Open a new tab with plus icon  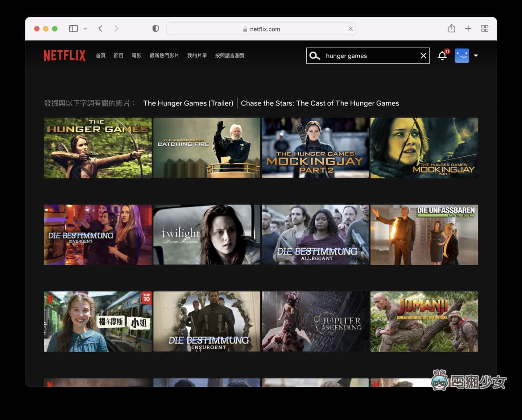pyautogui.click(x=468, y=29)
